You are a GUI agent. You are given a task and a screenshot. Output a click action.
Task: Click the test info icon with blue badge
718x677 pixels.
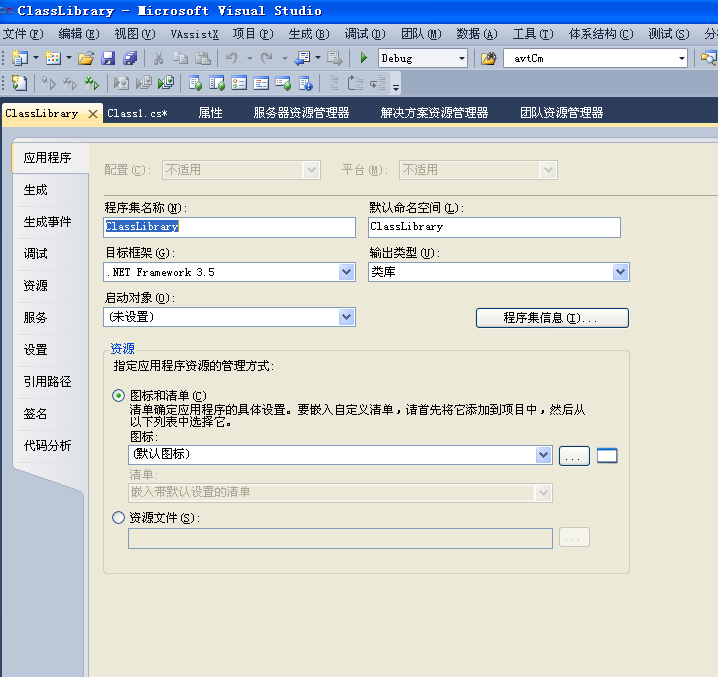[x=305, y=83]
